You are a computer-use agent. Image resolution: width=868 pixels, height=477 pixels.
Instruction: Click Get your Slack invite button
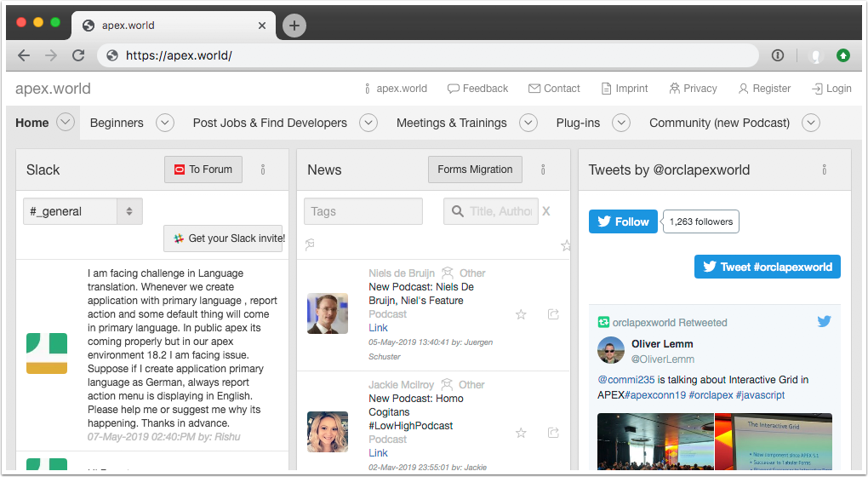(223, 238)
